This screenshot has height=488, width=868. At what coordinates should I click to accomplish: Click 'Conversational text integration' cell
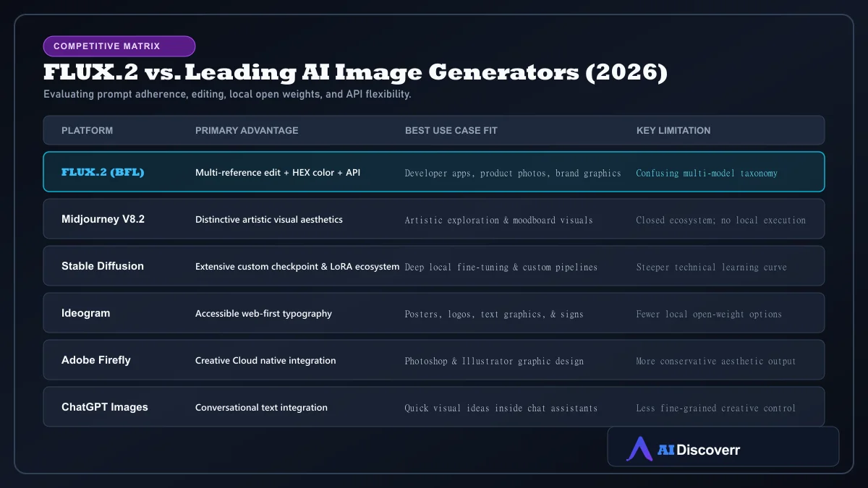tap(261, 408)
